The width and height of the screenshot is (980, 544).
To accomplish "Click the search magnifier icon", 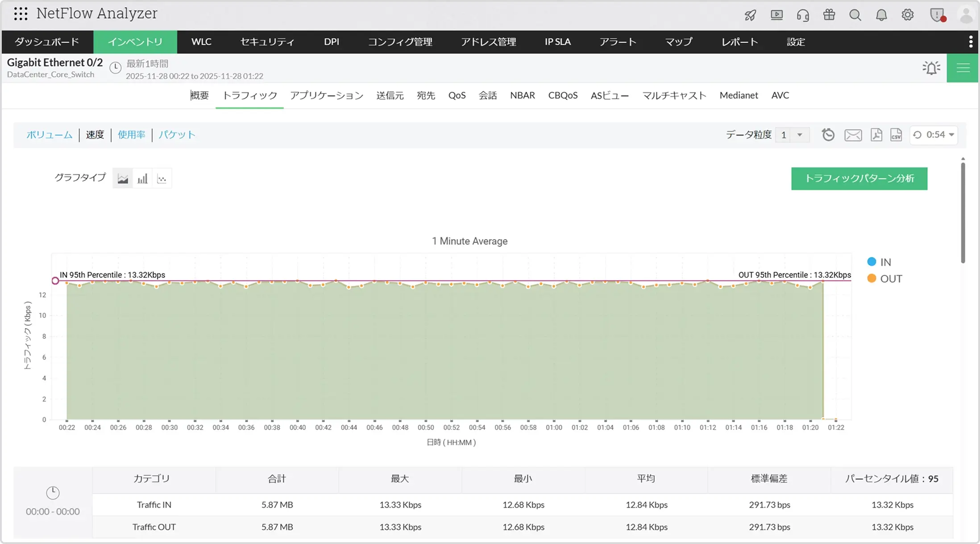I will 855,15.
